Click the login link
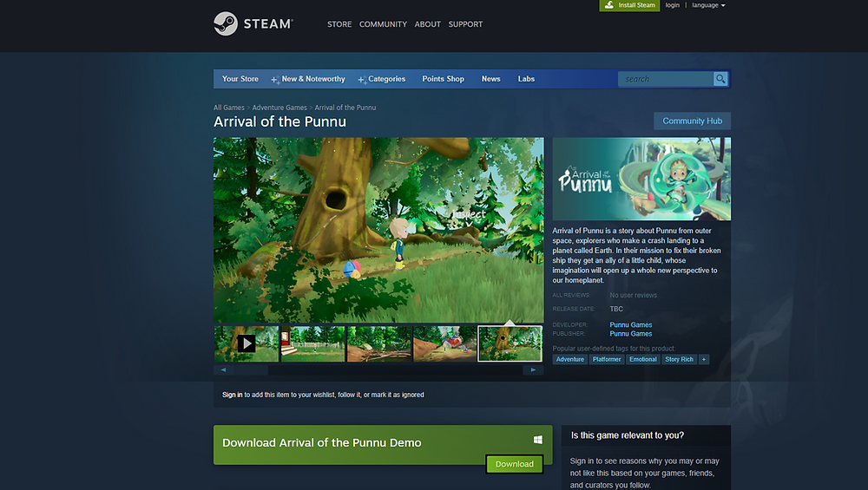The height and width of the screenshot is (490, 868). pyautogui.click(x=672, y=5)
